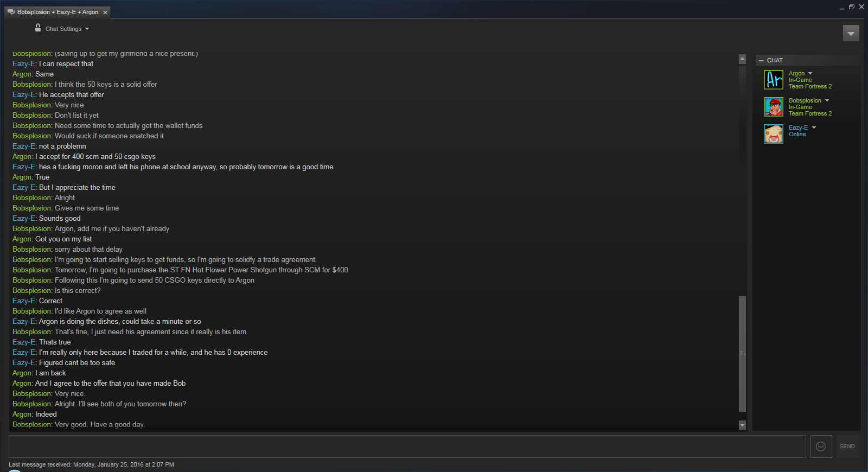Click the lock icon beside Chat Settings
Image resolution: width=868 pixels, height=472 pixels.
tap(38, 28)
